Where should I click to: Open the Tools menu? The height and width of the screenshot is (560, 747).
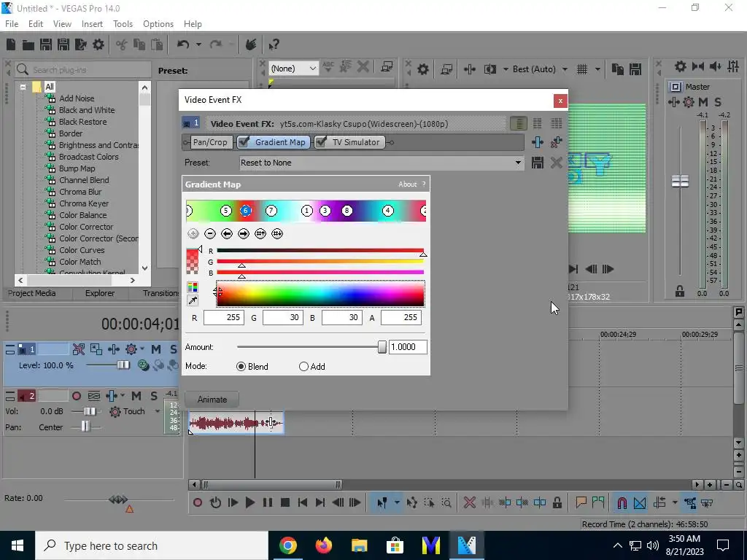click(x=123, y=24)
